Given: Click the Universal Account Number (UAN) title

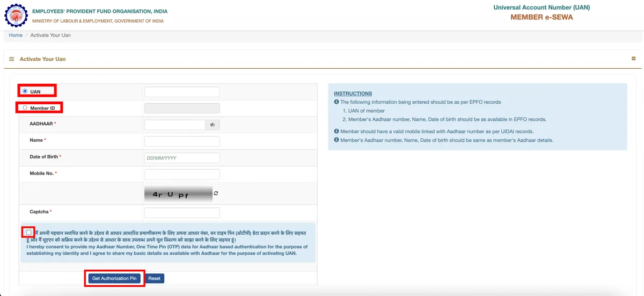Looking at the screenshot, I should tap(541, 7).
